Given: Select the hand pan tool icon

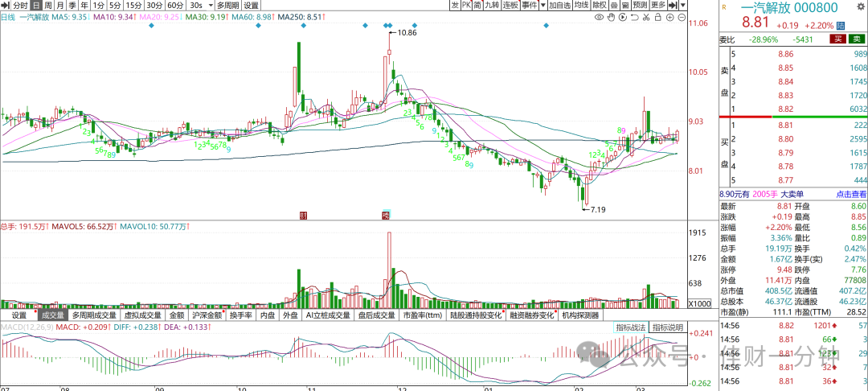Looking at the screenshot, I should [611, 17].
